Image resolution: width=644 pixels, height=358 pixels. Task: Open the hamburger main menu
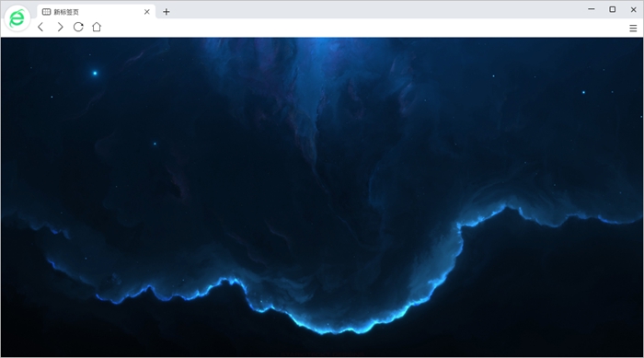[x=633, y=28]
